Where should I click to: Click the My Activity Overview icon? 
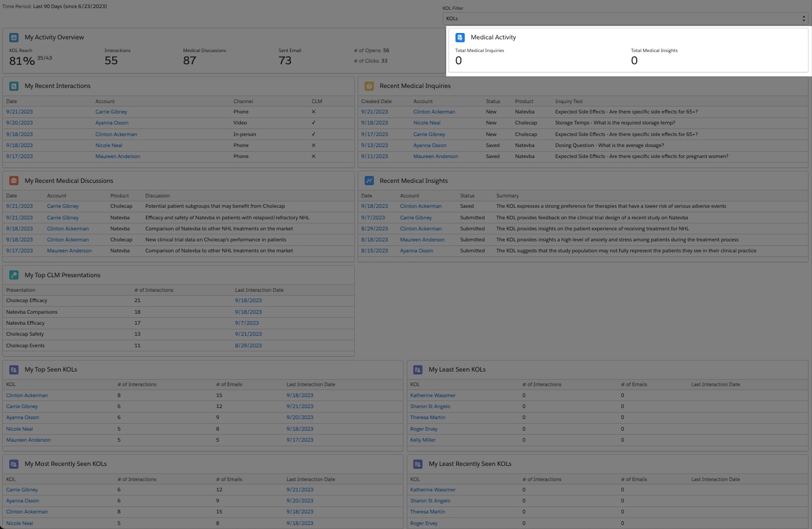pos(14,38)
